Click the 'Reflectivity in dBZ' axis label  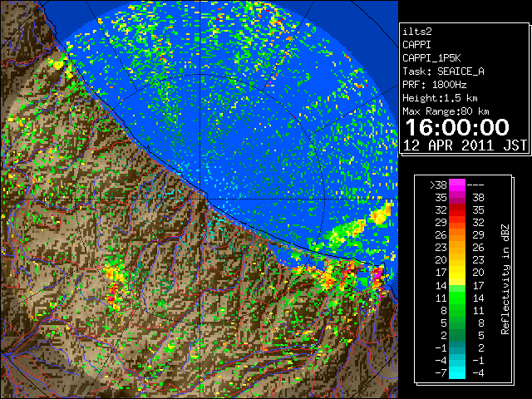coord(505,279)
